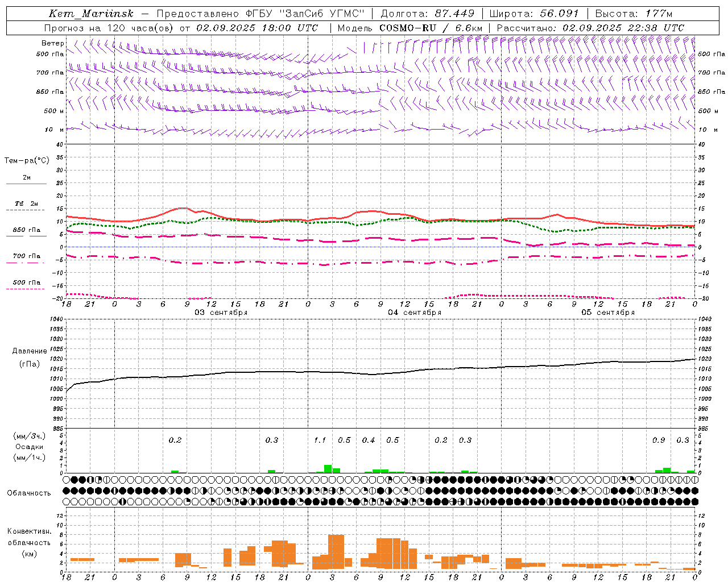The height and width of the screenshot is (582, 728).
Task: Click the "Конвективн." convective cloud label
Action: (30, 531)
